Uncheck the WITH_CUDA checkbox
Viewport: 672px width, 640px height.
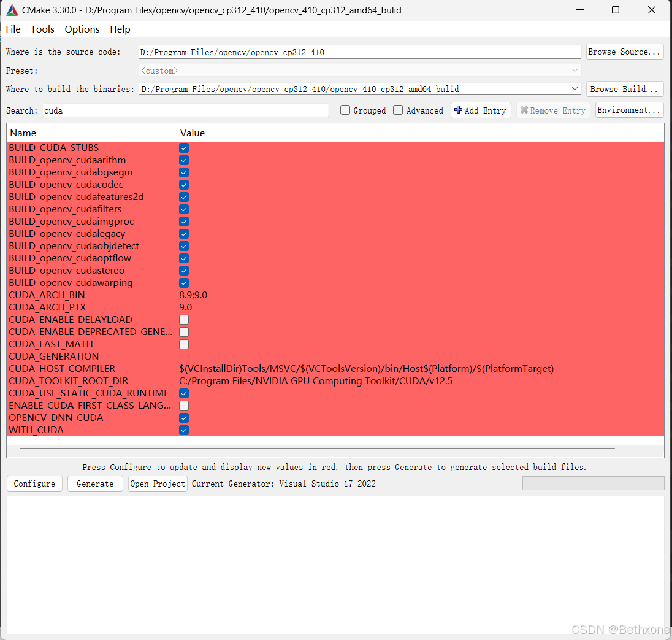(x=184, y=430)
